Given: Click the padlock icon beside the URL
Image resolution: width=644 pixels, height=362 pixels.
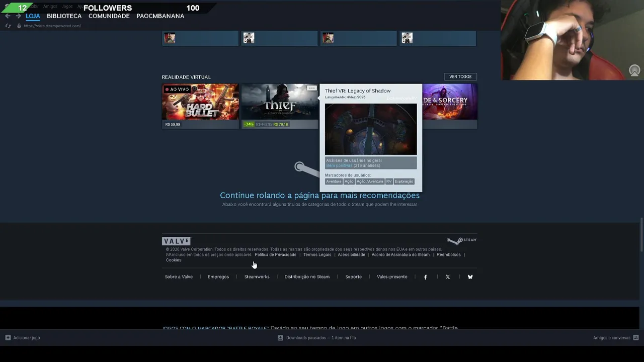Looking at the screenshot, I should (x=19, y=26).
